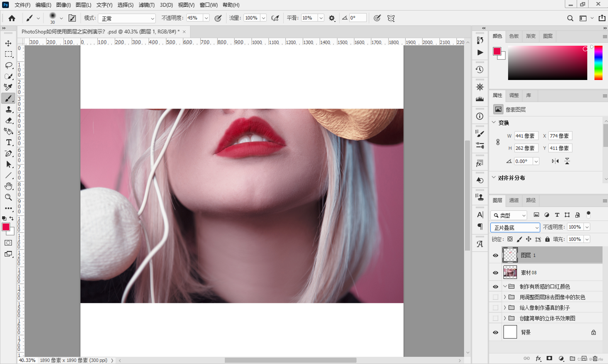Click the hue spectrum slider bar

pyautogui.click(x=598, y=63)
